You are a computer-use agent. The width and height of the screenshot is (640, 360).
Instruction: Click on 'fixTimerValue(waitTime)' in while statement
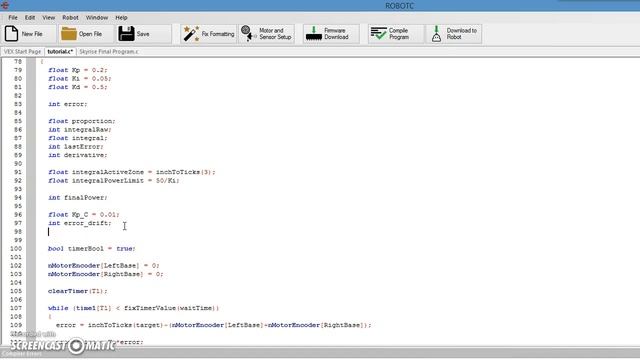[170, 308]
